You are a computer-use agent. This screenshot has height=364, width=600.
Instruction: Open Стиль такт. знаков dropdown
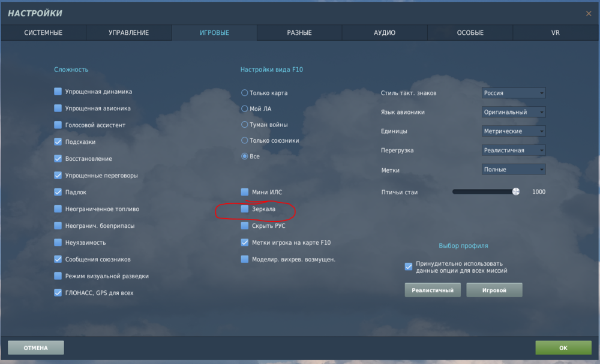[514, 93]
